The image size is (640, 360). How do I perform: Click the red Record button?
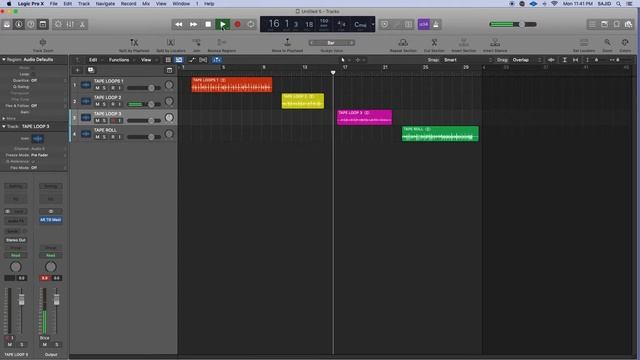(237, 24)
